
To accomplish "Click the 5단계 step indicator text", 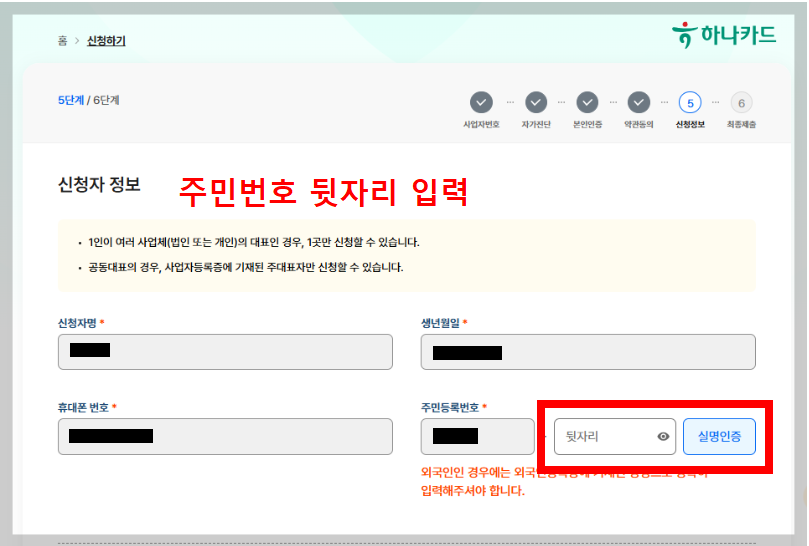I will point(71,100).
